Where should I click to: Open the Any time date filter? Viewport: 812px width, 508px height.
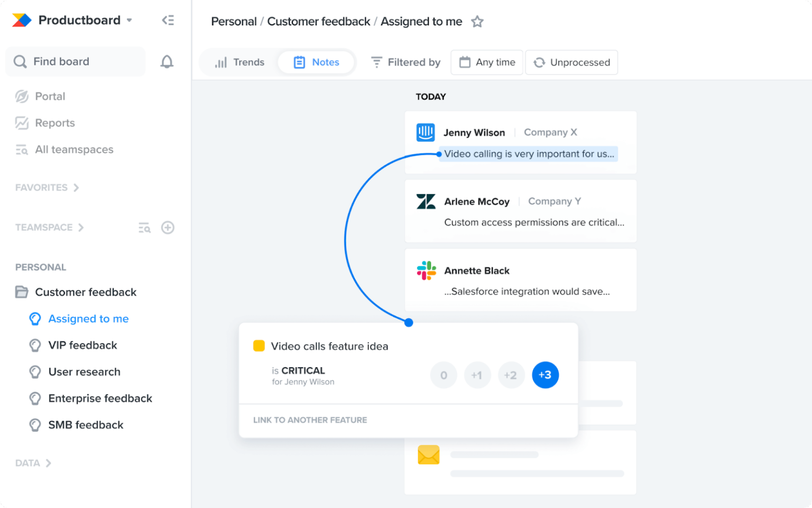tap(486, 62)
